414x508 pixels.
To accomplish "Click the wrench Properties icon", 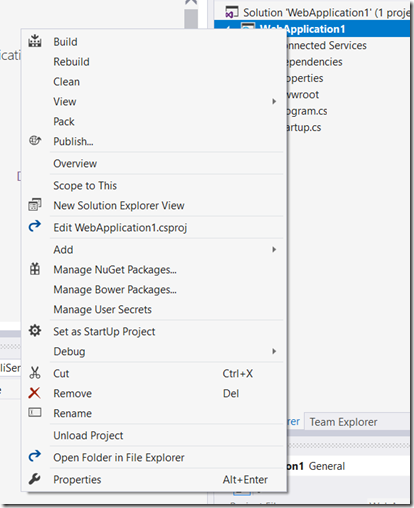I will pos(35,479).
